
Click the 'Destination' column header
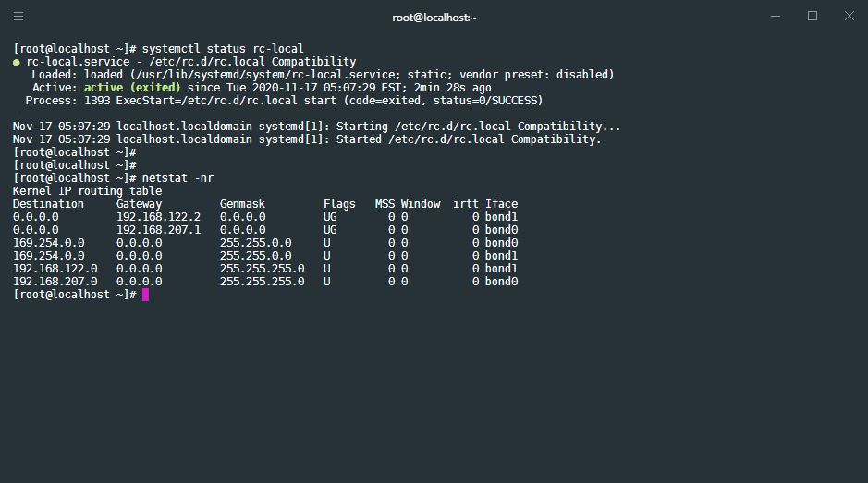click(48, 203)
